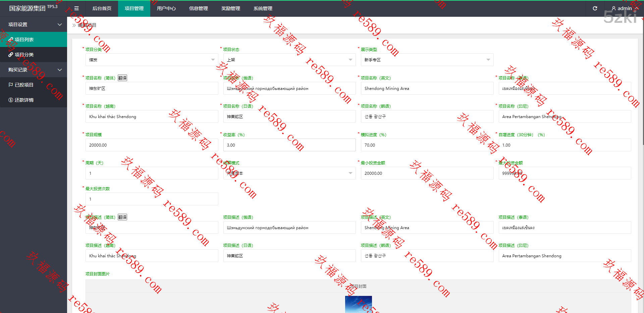Screen dimensions: 644x313
Task: Open 系统管理 top menu
Action: [x=263, y=8]
